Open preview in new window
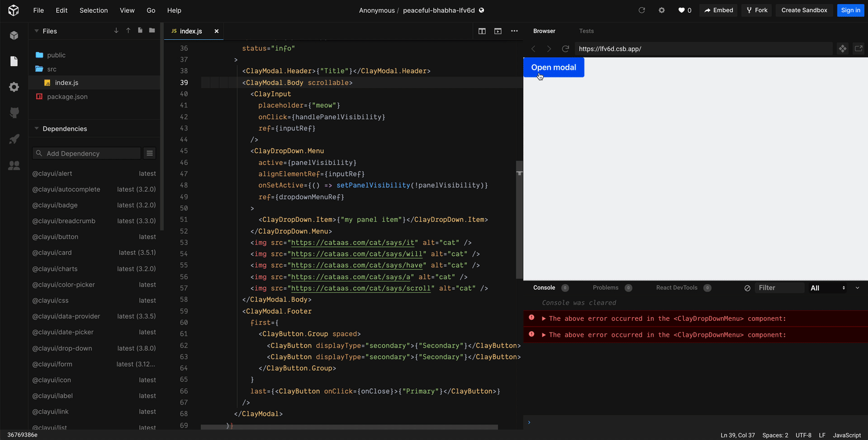868x440 pixels. [x=858, y=49]
